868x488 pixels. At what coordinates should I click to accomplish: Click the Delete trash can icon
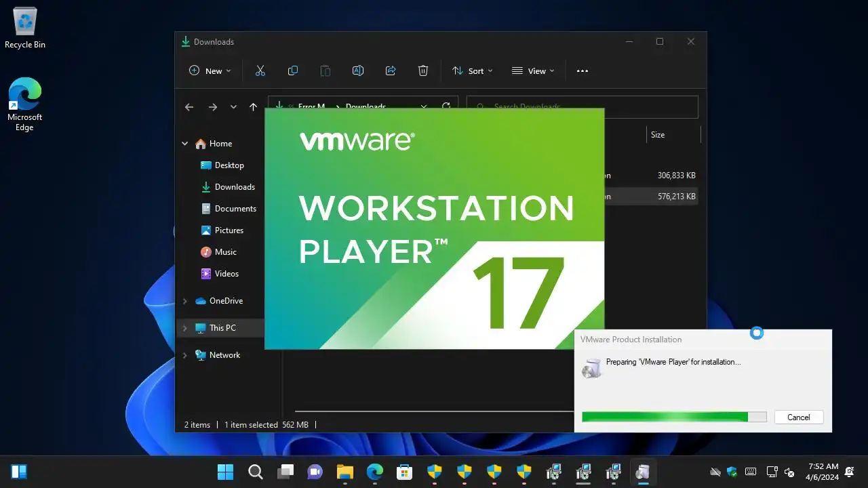[423, 70]
